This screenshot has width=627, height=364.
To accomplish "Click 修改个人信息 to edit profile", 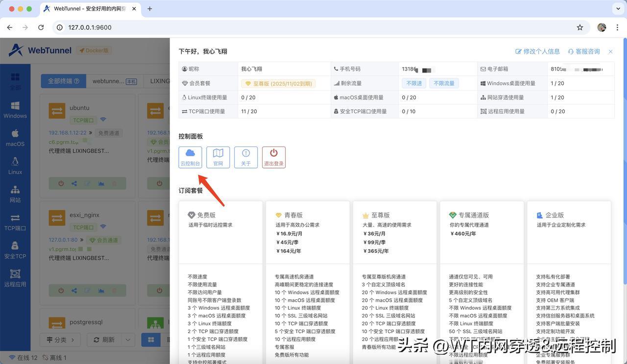I will coord(537,51).
